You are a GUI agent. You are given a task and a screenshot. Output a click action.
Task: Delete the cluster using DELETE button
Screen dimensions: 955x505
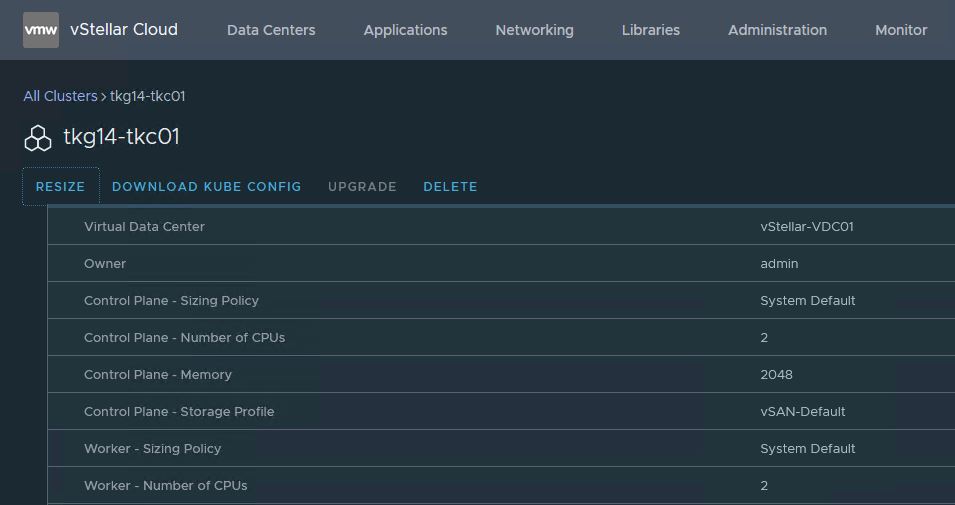(450, 187)
